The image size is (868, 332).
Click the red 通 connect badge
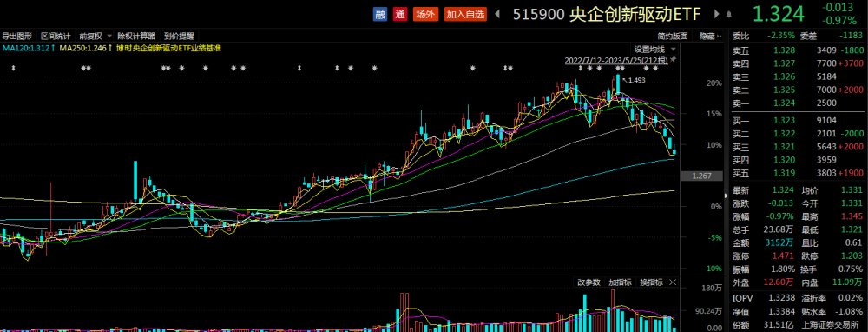click(400, 15)
